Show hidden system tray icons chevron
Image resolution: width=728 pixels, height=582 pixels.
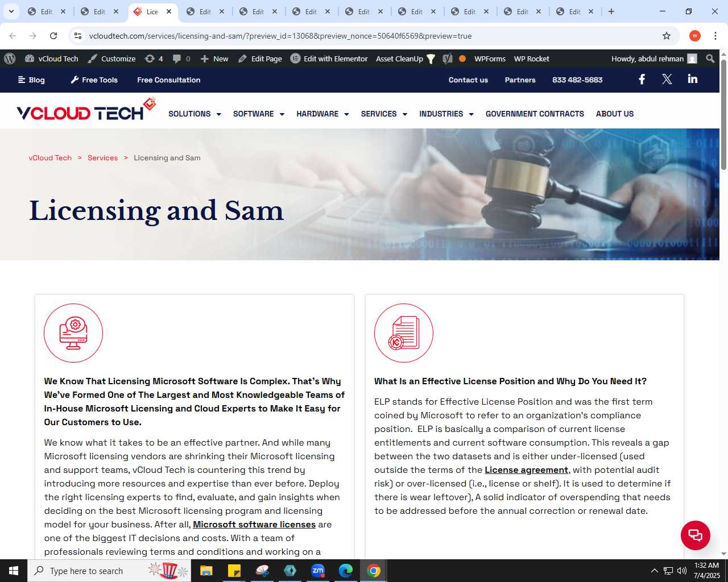[654, 571]
